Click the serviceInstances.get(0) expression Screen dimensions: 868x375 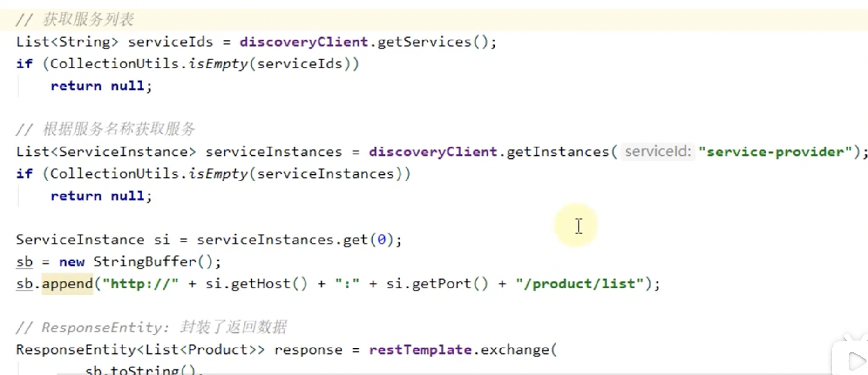point(294,240)
